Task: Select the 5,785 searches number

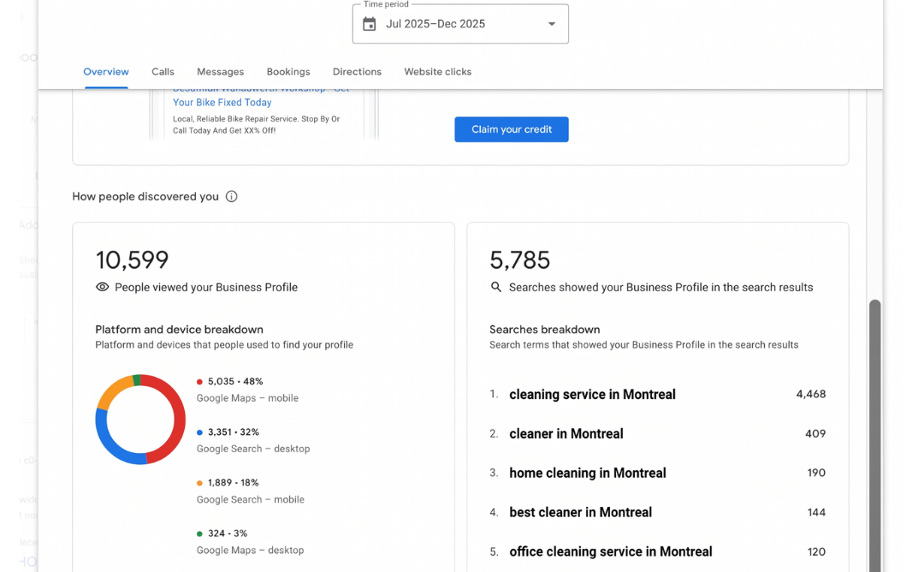Action: point(520,260)
